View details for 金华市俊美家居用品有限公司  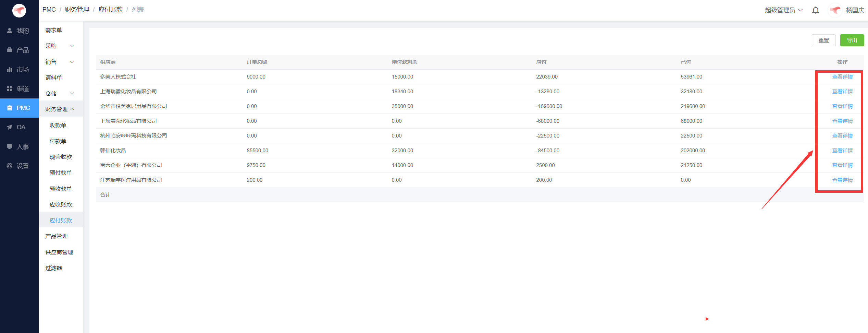pos(842,106)
